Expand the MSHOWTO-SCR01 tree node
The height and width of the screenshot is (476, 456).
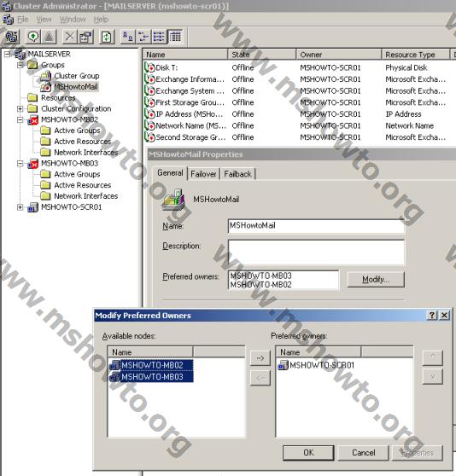tap(20, 207)
